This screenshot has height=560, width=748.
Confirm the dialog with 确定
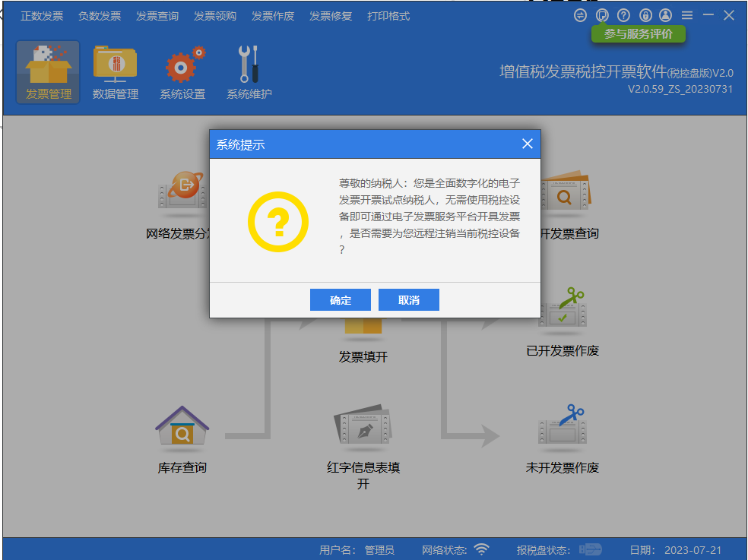click(x=340, y=299)
